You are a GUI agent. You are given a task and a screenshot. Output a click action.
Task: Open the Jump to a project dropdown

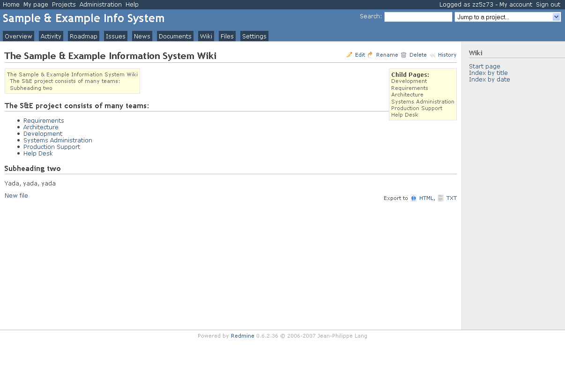507,17
